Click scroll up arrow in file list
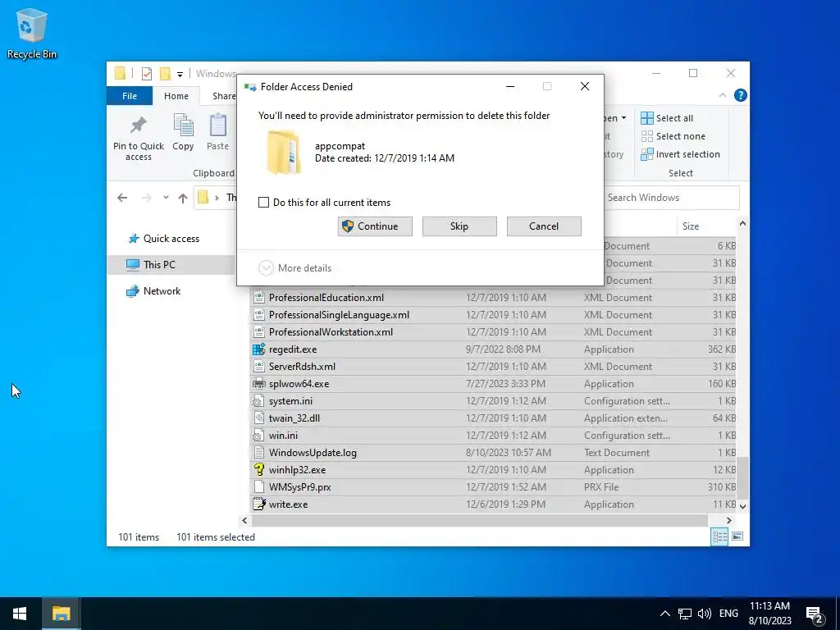Screen dimensions: 840x630 coord(743,223)
